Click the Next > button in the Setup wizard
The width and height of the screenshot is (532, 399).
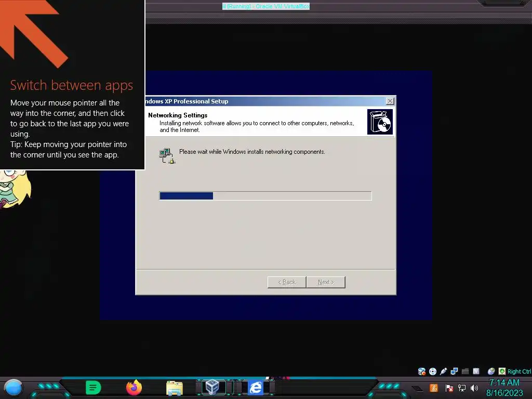(x=326, y=282)
